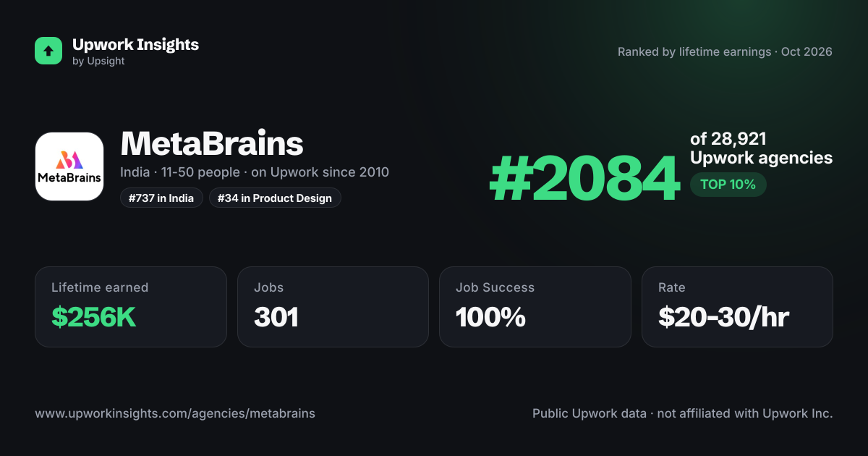Click the large #2084 rank number
This screenshot has width=868, height=456.
584,180
